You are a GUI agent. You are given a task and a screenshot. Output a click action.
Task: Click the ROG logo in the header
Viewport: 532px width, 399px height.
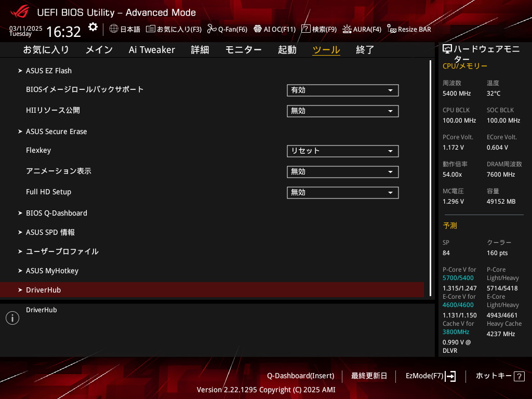[x=20, y=11]
